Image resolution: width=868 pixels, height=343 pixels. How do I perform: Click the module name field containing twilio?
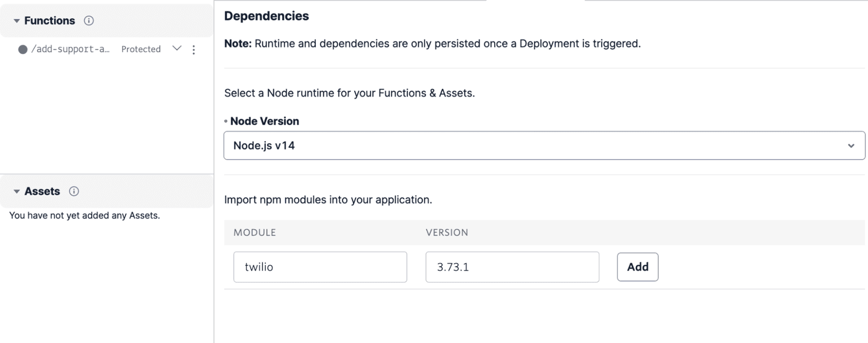tap(320, 267)
